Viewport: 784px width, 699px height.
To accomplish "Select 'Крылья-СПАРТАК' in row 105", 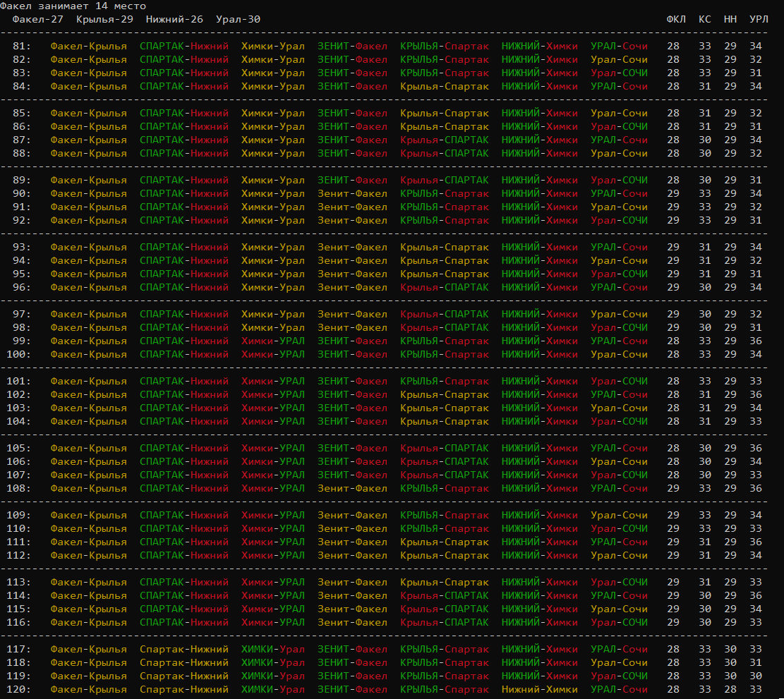I will coord(445,449).
